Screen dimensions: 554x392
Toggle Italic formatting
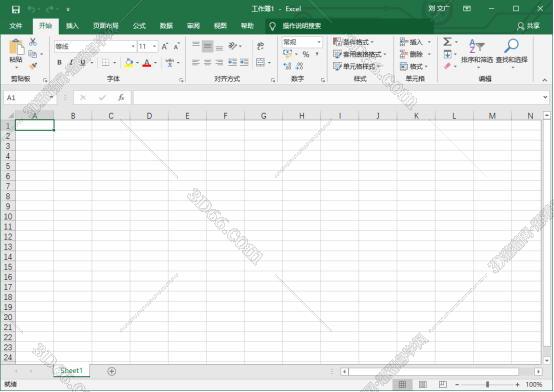71,63
